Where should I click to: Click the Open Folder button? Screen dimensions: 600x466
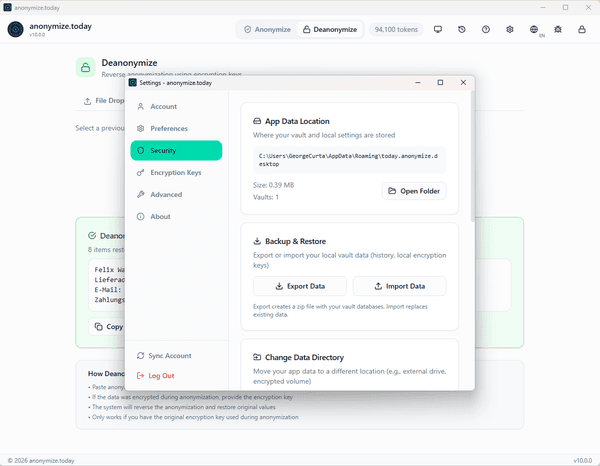[414, 190]
